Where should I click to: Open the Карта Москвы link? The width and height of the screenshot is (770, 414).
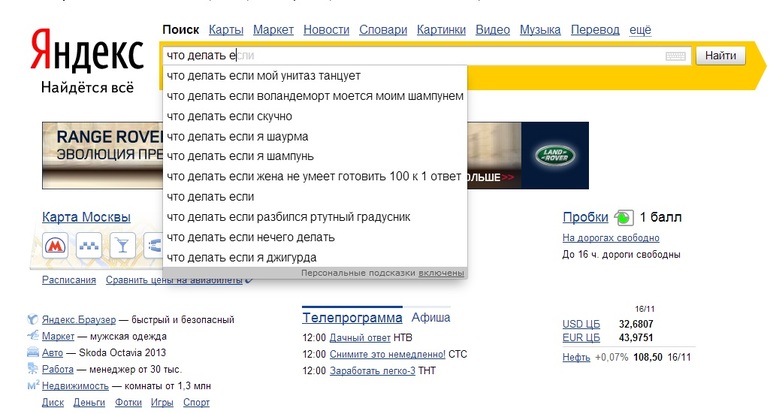click(86, 217)
